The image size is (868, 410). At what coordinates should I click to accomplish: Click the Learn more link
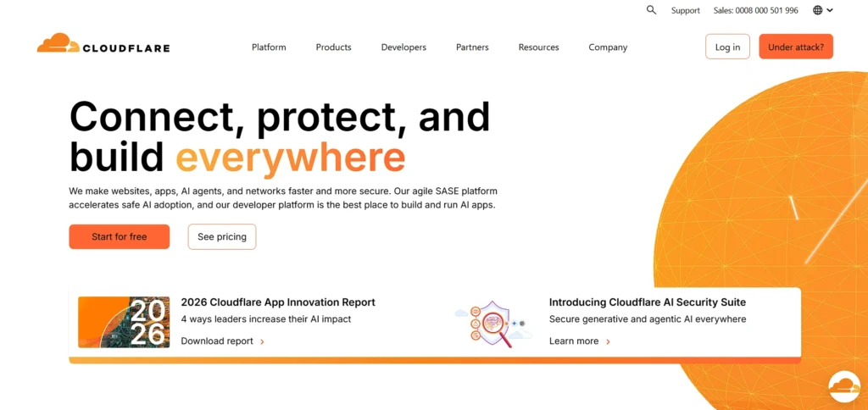coord(574,341)
